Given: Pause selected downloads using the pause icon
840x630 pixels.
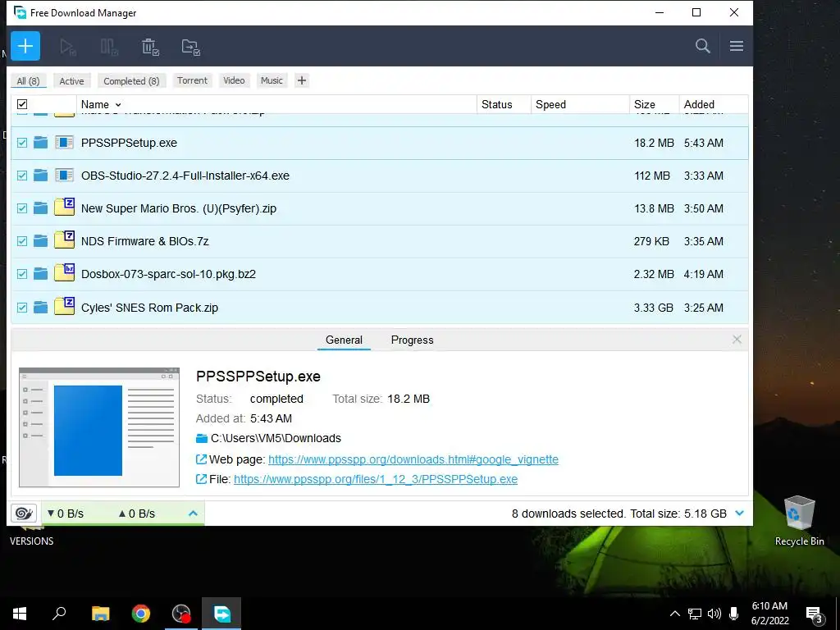Looking at the screenshot, I should click(x=109, y=47).
